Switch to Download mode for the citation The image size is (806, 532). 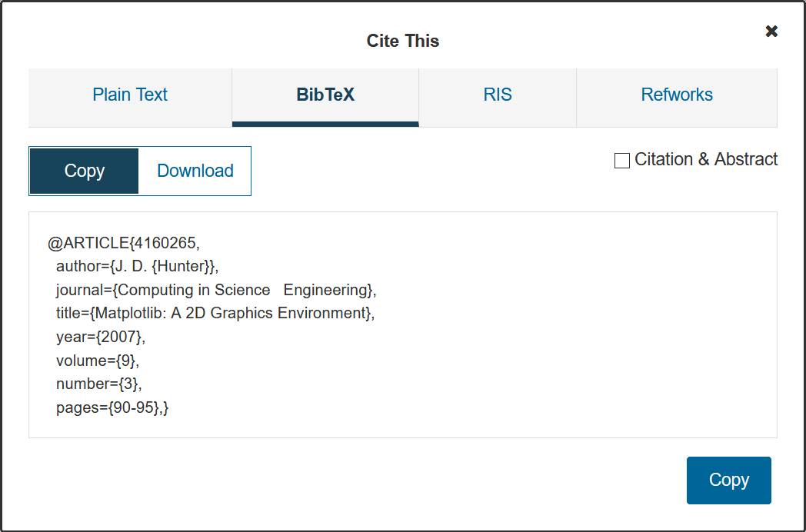[195, 171]
